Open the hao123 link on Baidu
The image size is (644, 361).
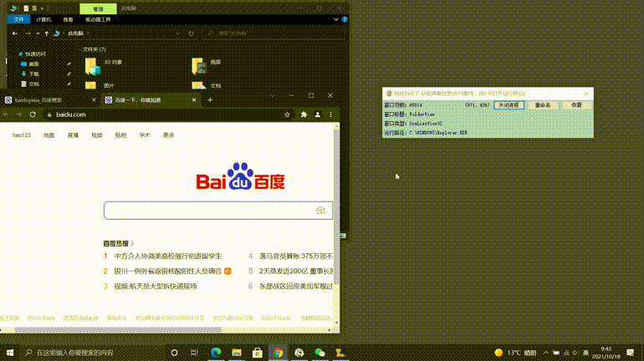click(x=22, y=135)
